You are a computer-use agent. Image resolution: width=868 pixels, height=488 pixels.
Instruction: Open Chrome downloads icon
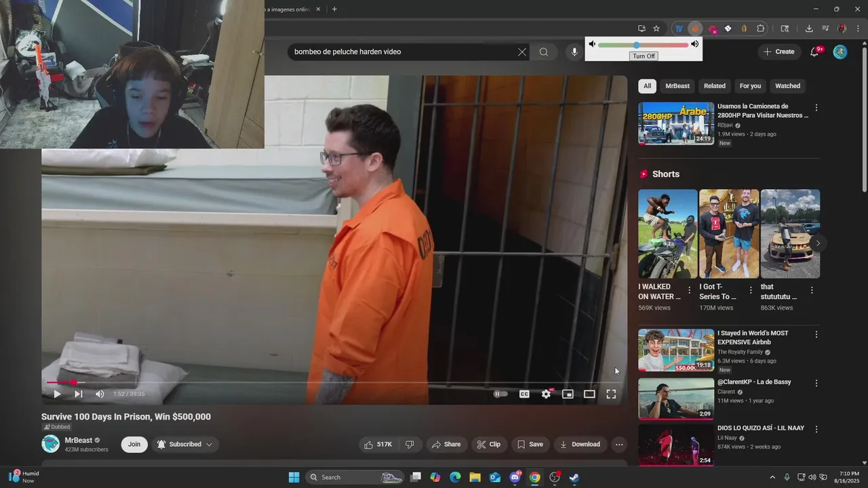[x=809, y=28]
